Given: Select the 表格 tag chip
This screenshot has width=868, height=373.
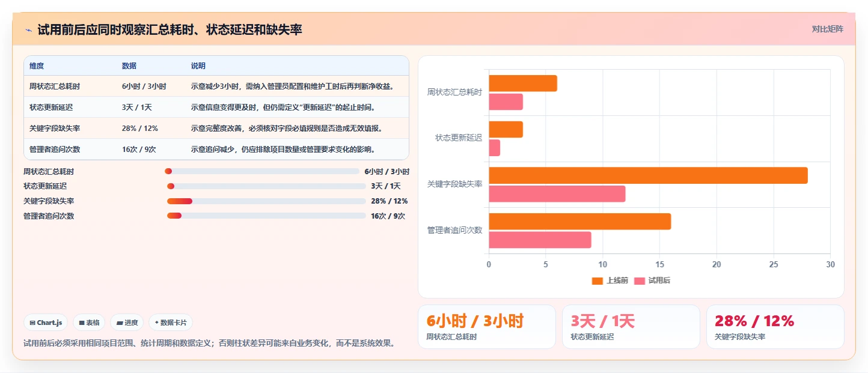Looking at the screenshot, I should tap(89, 323).
